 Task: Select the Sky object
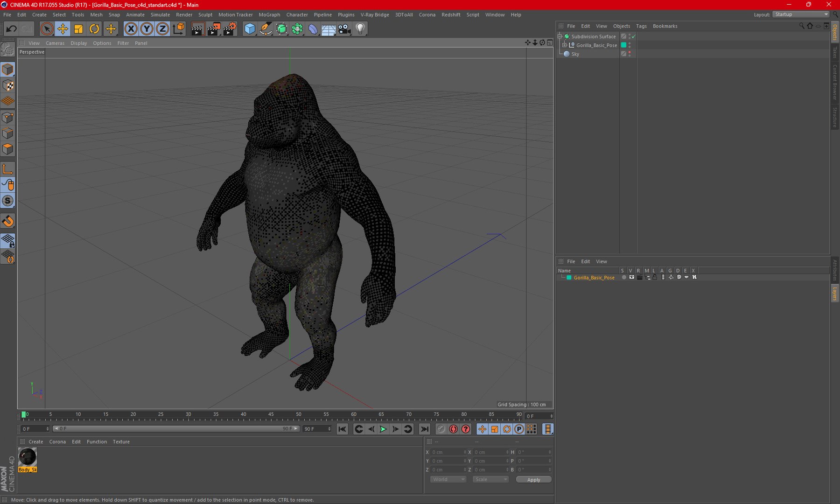tap(575, 54)
